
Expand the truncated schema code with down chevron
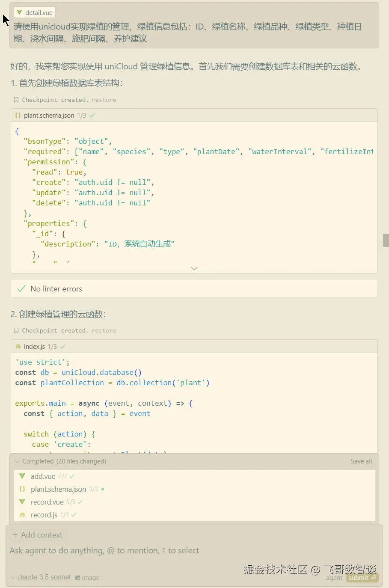pyautogui.click(x=194, y=268)
